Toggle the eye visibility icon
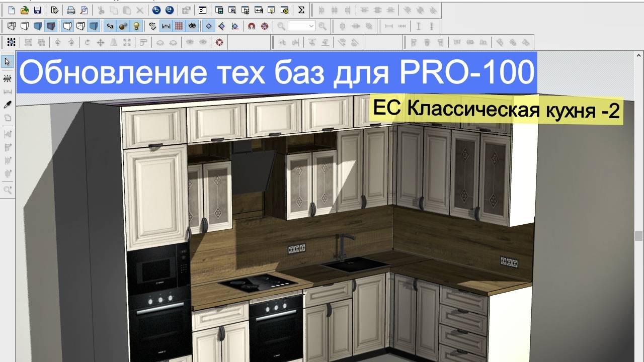The height and width of the screenshot is (362, 644). [192, 26]
